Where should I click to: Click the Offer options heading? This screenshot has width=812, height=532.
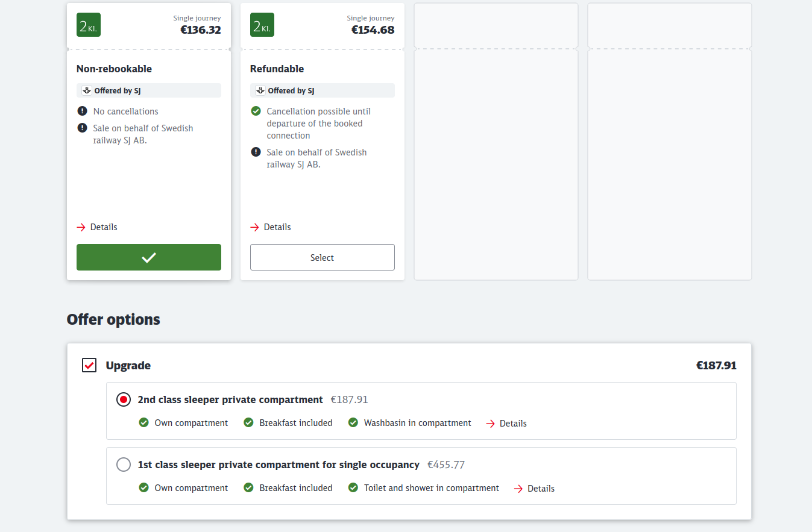coord(113,319)
